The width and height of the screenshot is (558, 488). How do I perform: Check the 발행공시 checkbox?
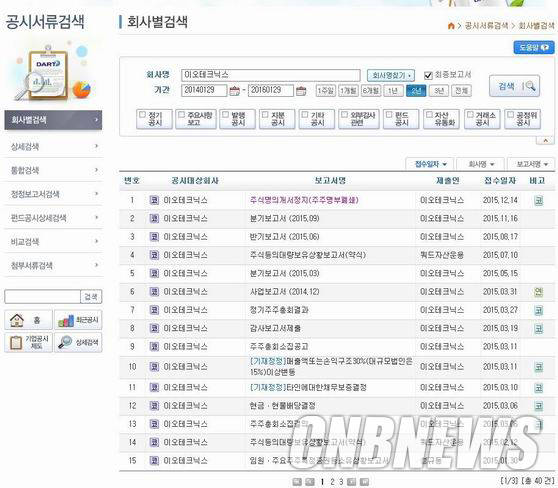click(225, 115)
